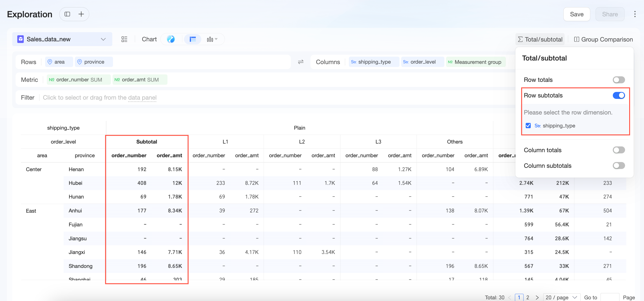Swap rows and columns
Screen dimensions: 644x301
pos(300,62)
